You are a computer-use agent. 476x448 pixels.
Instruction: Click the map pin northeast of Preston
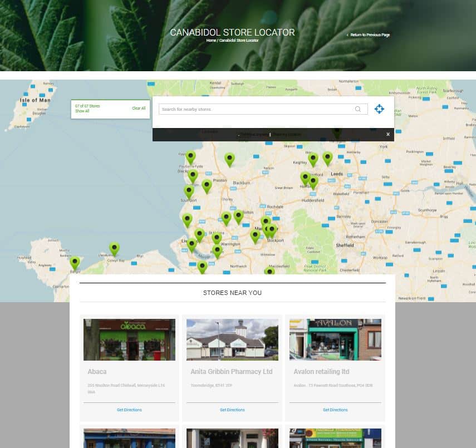click(229, 160)
